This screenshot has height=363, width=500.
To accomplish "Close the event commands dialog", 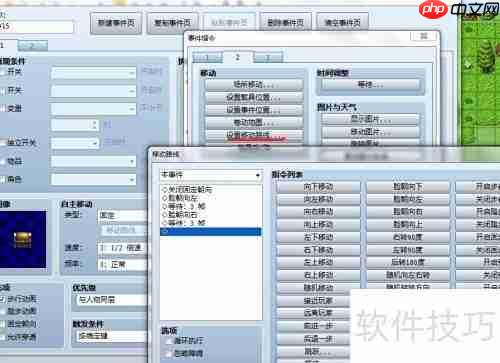I will point(424,36).
